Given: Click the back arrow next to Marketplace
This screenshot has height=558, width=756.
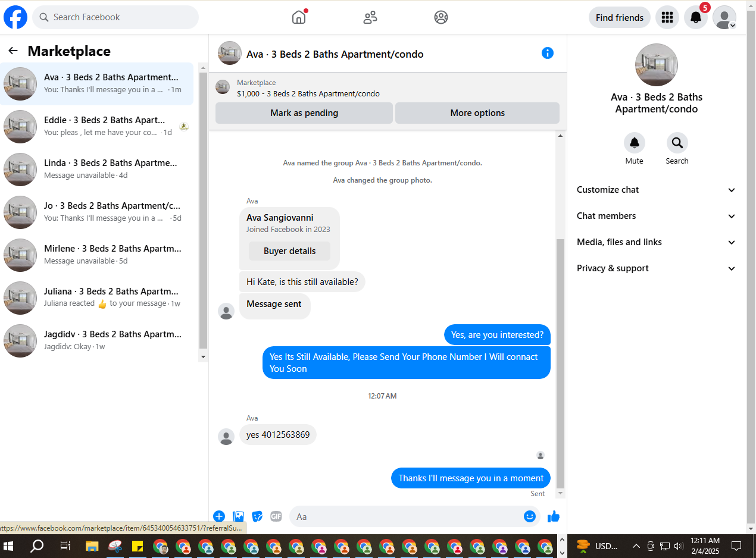Looking at the screenshot, I should pos(13,51).
